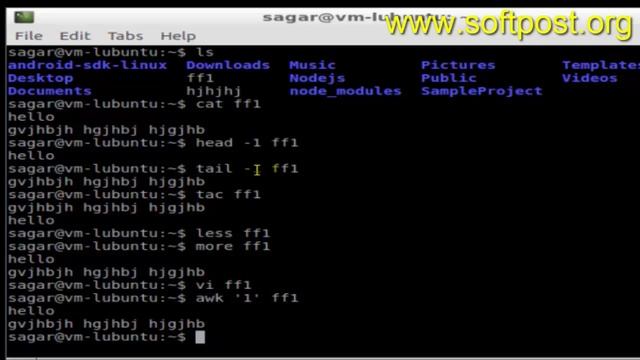Click the SampleProject directory name
Screen dimensions: 640x360
tap(482, 91)
